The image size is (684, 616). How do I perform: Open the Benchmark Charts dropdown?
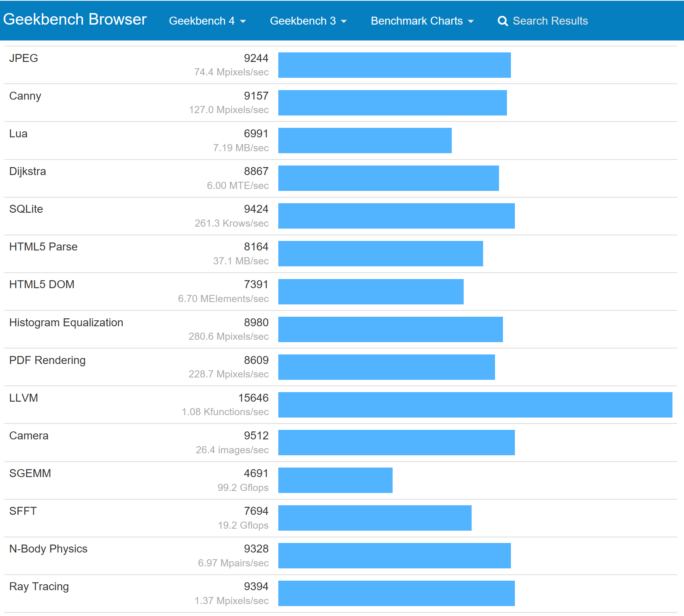tap(422, 21)
